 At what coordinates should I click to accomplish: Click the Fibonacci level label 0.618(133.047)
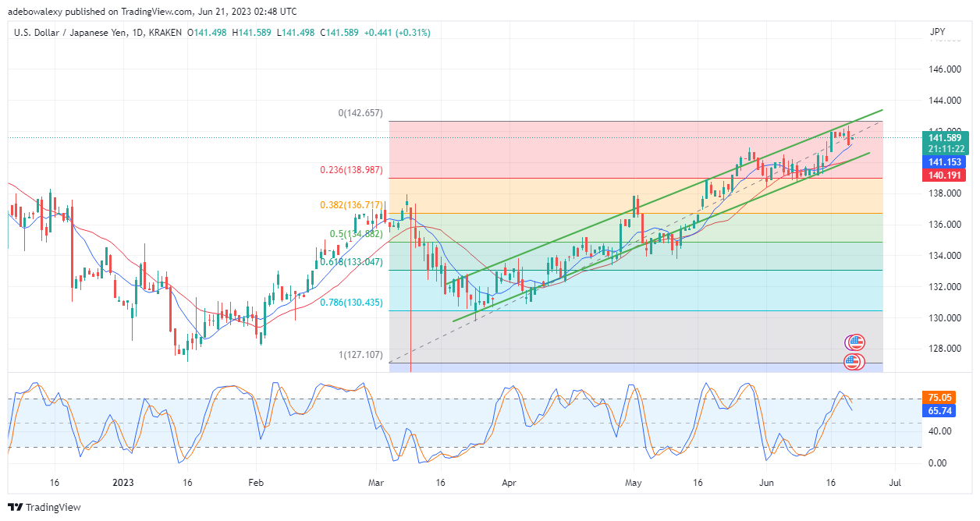(351, 262)
